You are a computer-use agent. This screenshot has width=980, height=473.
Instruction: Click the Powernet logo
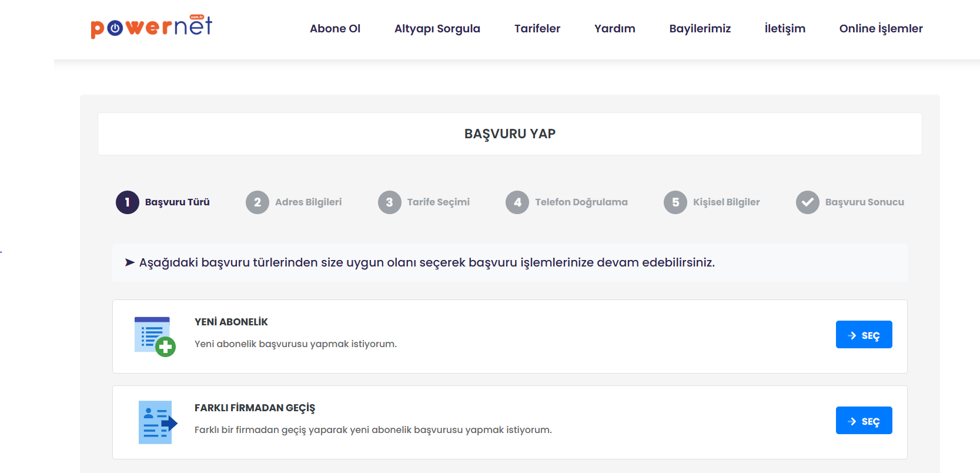pos(151,27)
